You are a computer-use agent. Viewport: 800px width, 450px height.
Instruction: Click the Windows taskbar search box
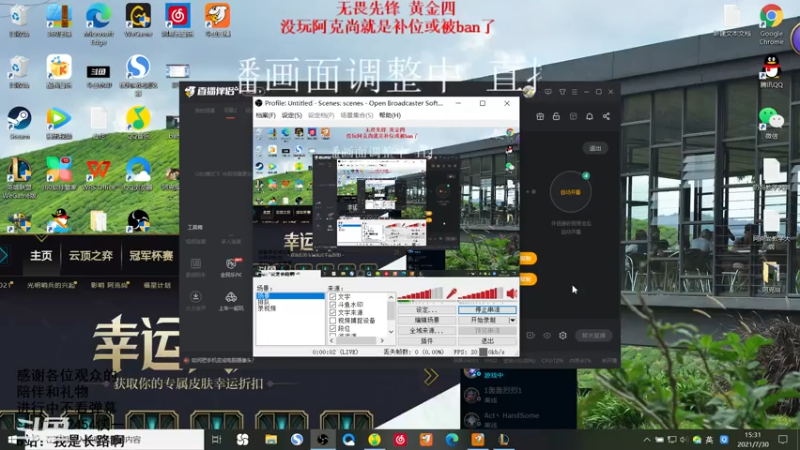click(x=114, y=439)
